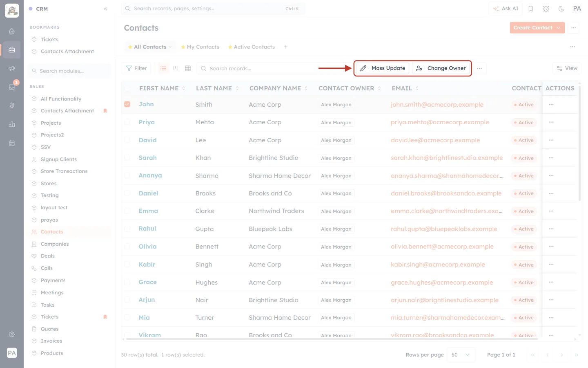This screenshot has width=588, height=368.
Task: Open the Companies module in sidebar
Action: 55,244
